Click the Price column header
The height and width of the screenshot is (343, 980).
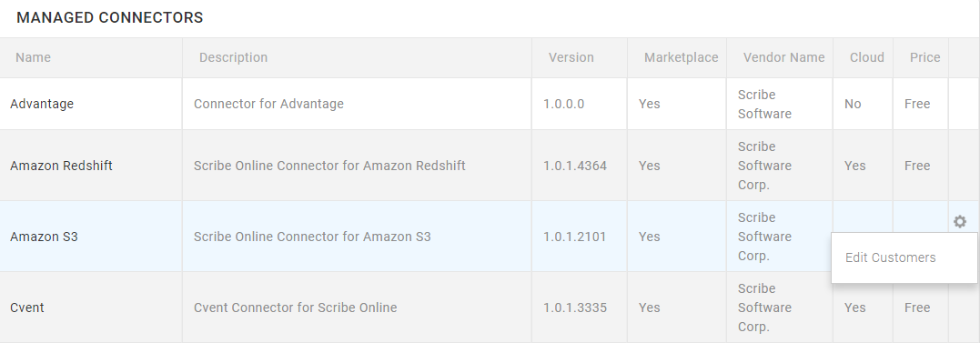point(925,57)
